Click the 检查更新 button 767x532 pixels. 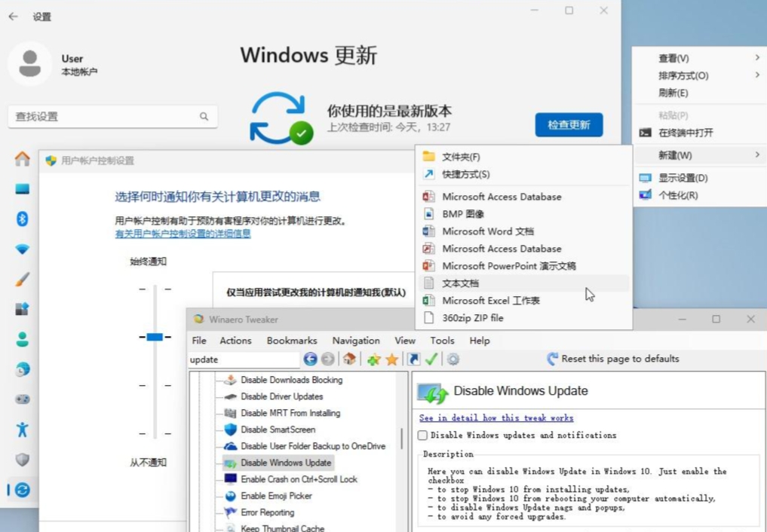coord(569,124)
